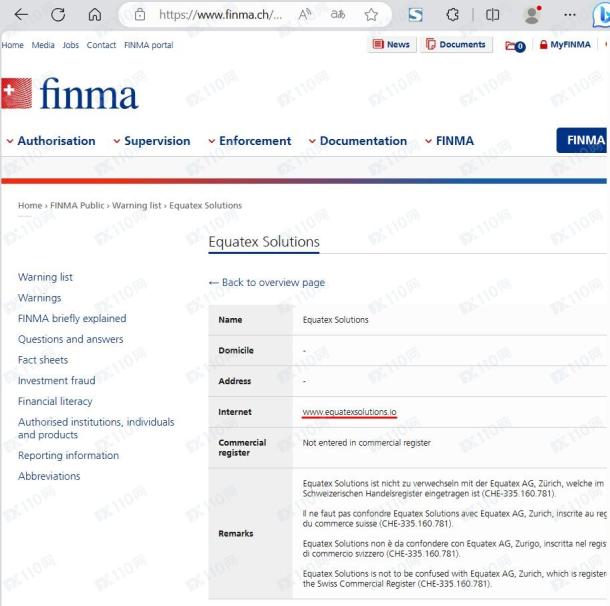The image size is (610, 606).
Task: Expand the Authorisation menu
Action: 51,141
